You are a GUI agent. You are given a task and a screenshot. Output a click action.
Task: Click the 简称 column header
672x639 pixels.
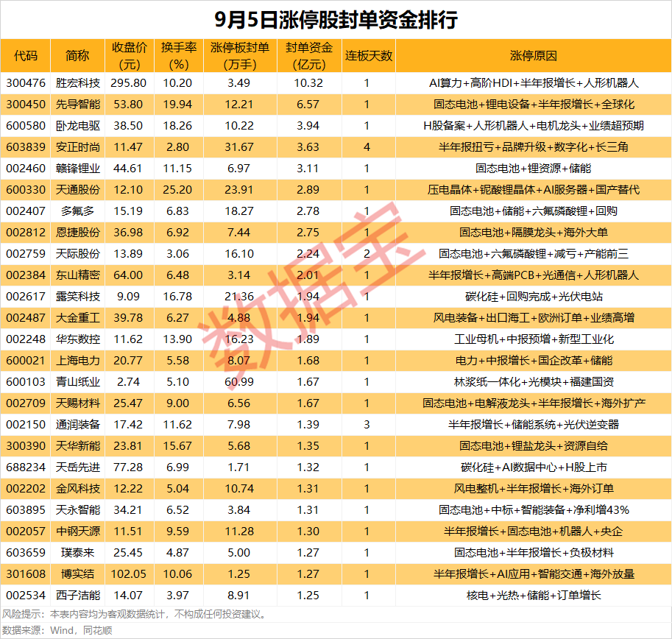(77, 56)
